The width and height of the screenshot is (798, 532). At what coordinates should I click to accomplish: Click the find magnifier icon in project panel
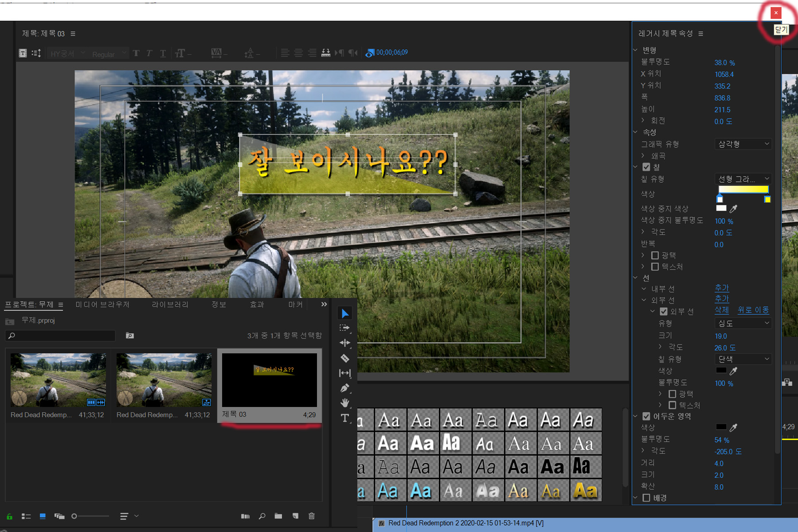262,516
